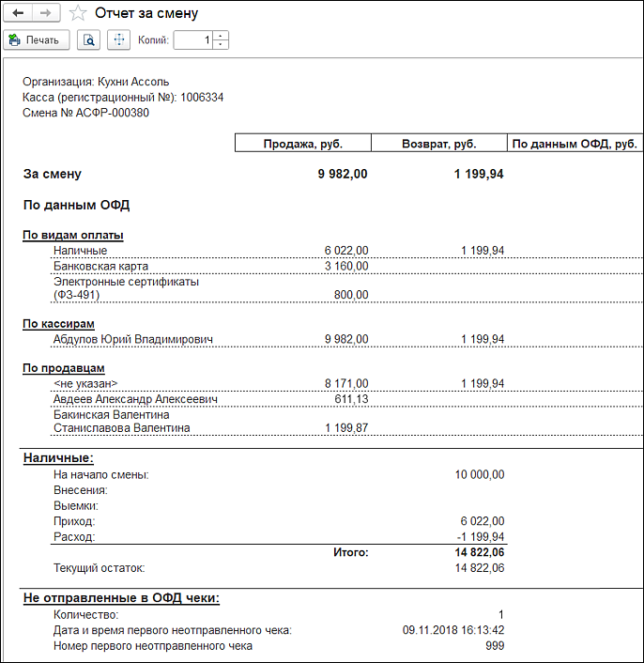Click the Не отправленные в ОФД чеки heading
This screenshot has height=663, width=644.
(121, 598)
